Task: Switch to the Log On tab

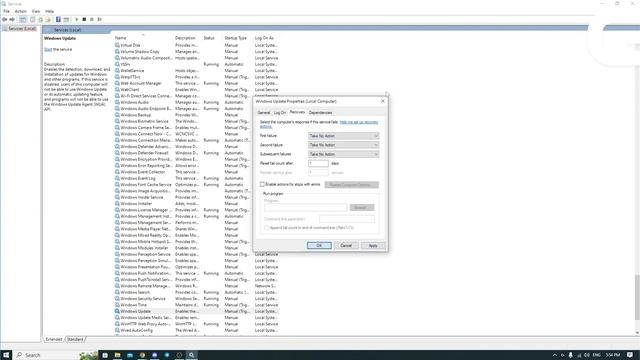Action: (x=280, y=113)
